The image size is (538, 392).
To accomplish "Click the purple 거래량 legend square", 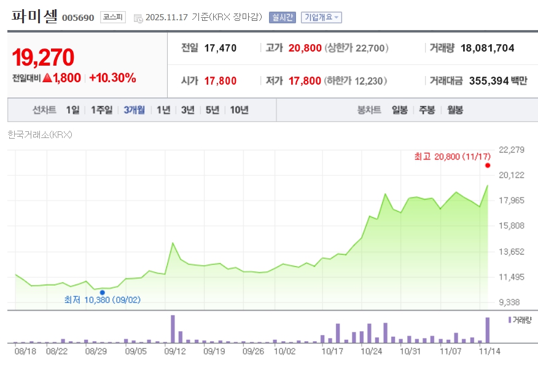I will click(509, 320).
